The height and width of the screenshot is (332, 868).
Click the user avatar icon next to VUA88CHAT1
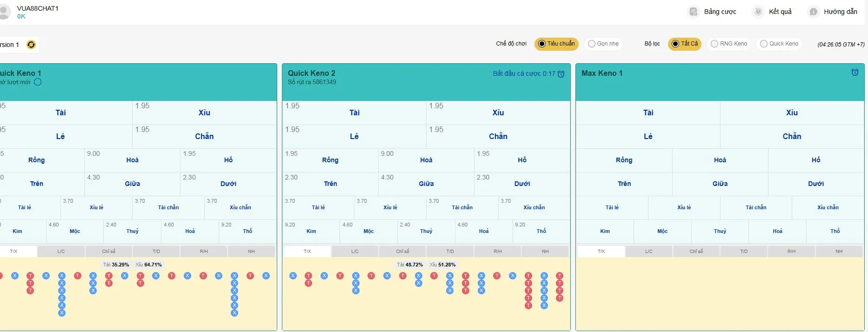click(x=4, y=12)
